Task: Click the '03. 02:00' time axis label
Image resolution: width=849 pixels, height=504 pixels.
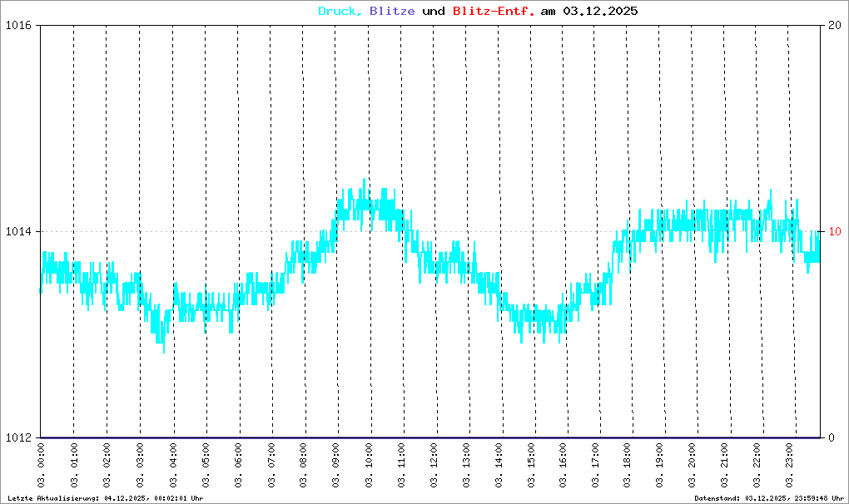Action: [107, 466]
